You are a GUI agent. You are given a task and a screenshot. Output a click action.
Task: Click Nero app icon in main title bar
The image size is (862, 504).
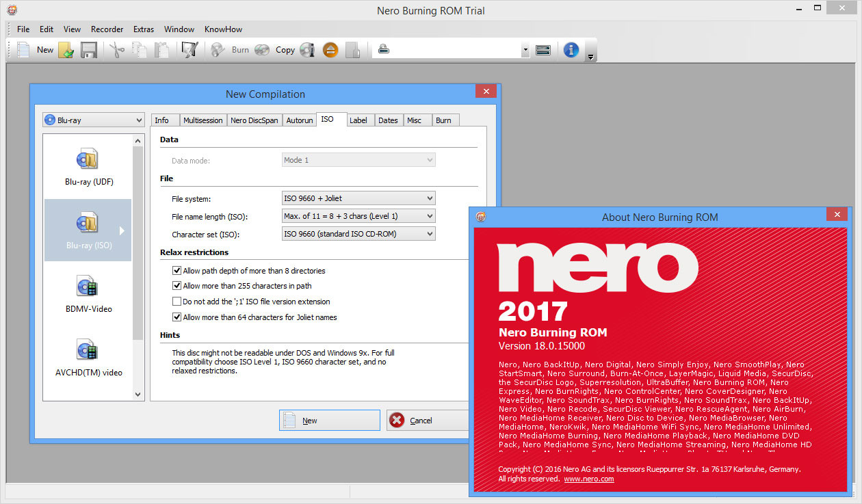11,10
